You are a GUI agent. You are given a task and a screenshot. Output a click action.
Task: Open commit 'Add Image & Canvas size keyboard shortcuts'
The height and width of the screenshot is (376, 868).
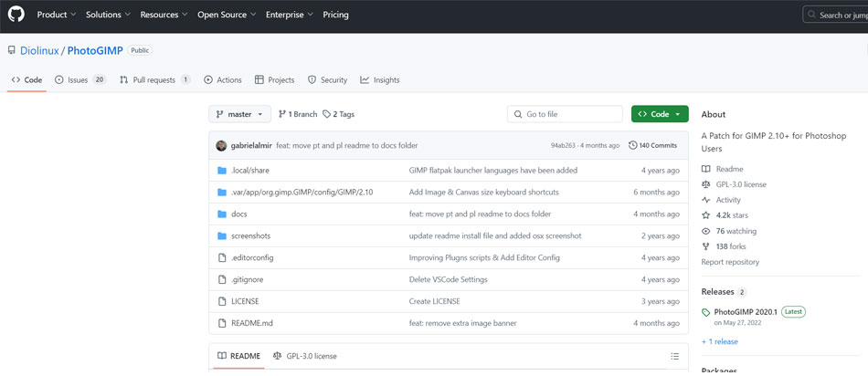(x=484, y=193)
